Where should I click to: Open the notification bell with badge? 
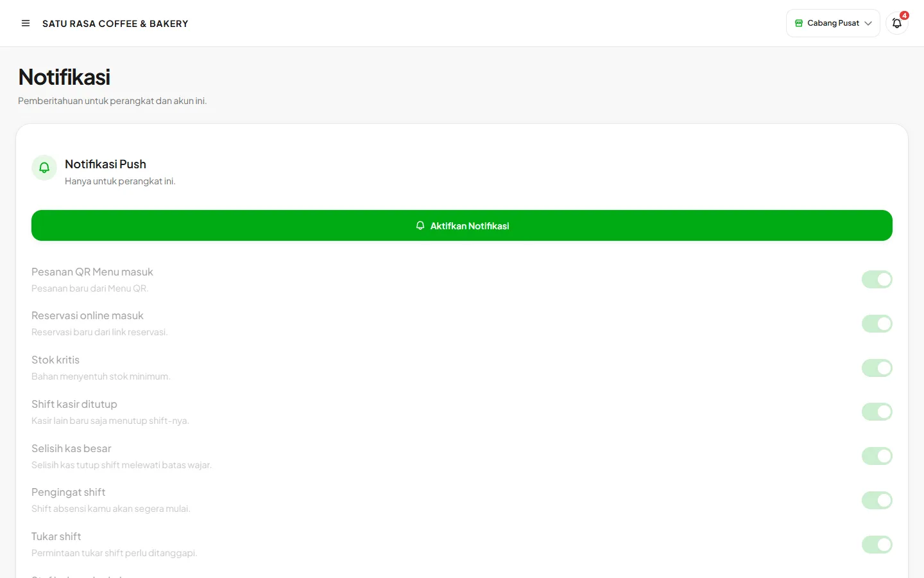coord(897,23)
